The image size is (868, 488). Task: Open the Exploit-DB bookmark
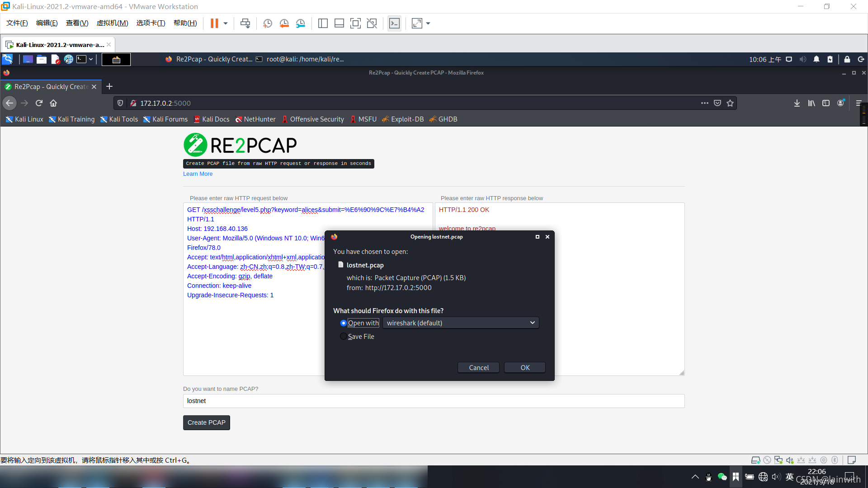(x=403, y=119)
